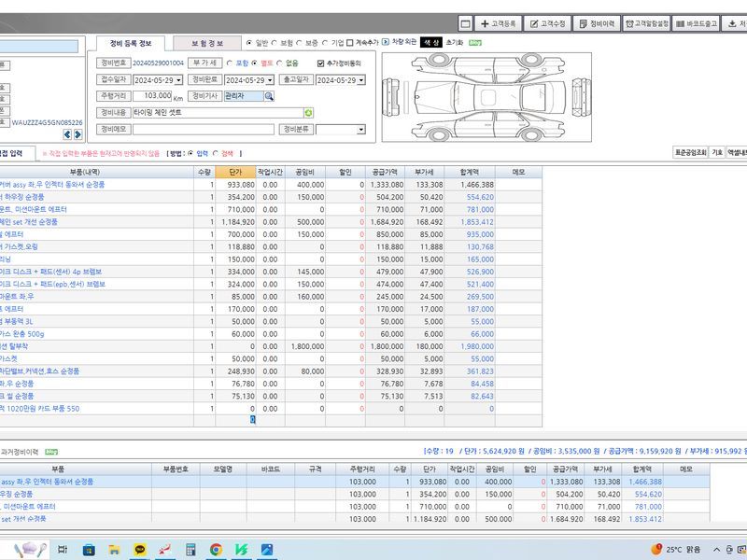
Task: Open the weather widget showing 25°C
Action: pos(676,550)
